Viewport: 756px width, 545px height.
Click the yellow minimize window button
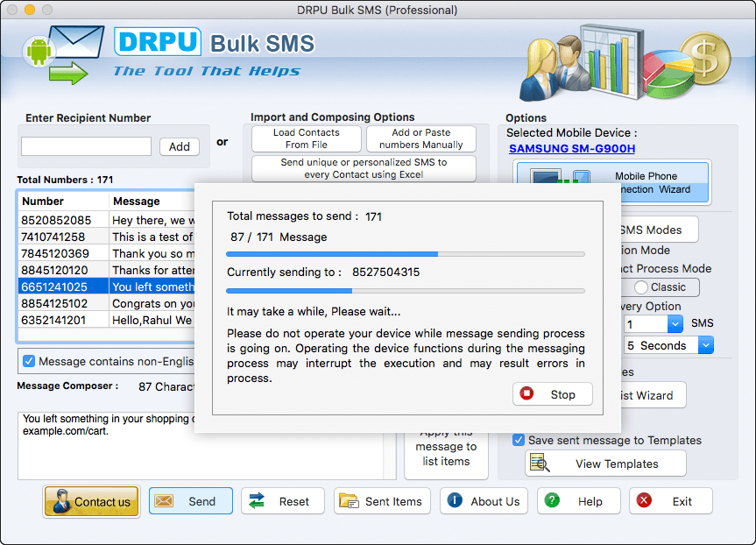pyautogui.click(x=30, y=9)
